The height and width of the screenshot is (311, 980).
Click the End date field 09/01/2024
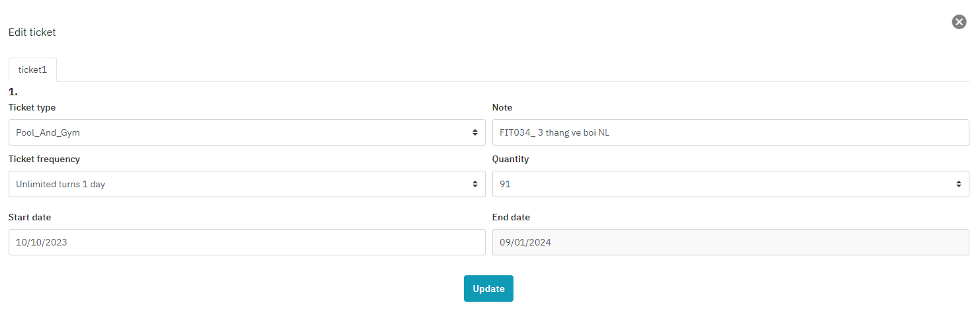pyautogui.click(x=730, y=242)
